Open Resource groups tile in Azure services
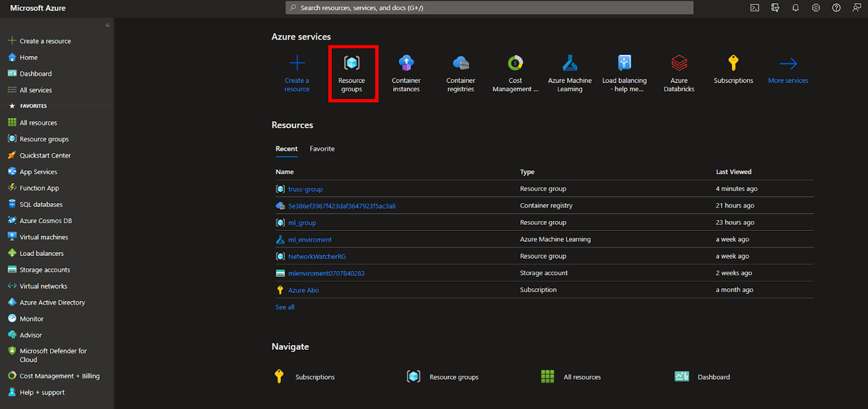Image resolution: width=868 pixels, height=409 pixels. tap(352, 73)
